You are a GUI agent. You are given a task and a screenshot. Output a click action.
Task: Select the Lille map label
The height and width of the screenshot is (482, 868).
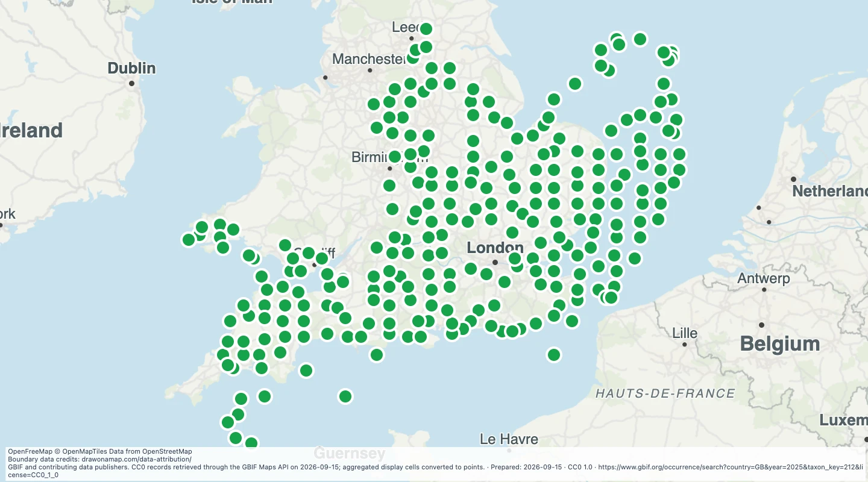pyautogui.click(x=685, y=333)
